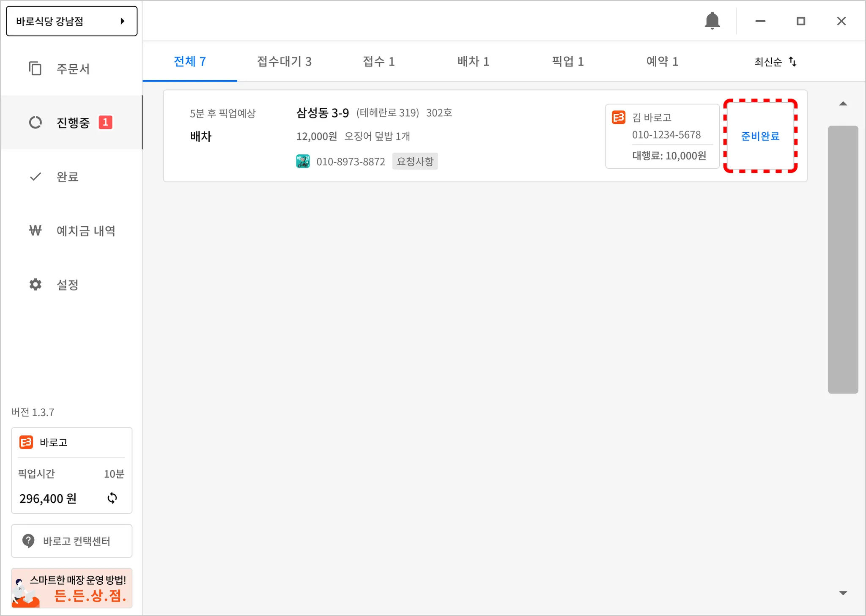866x616 pixels.
Task: Expand the 바로식당 강남점 store selector
Action: tap(71, 21)
